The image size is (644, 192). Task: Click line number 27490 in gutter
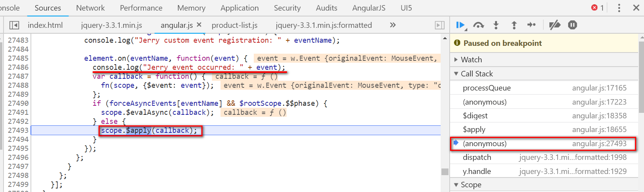(x=18, y=103)
